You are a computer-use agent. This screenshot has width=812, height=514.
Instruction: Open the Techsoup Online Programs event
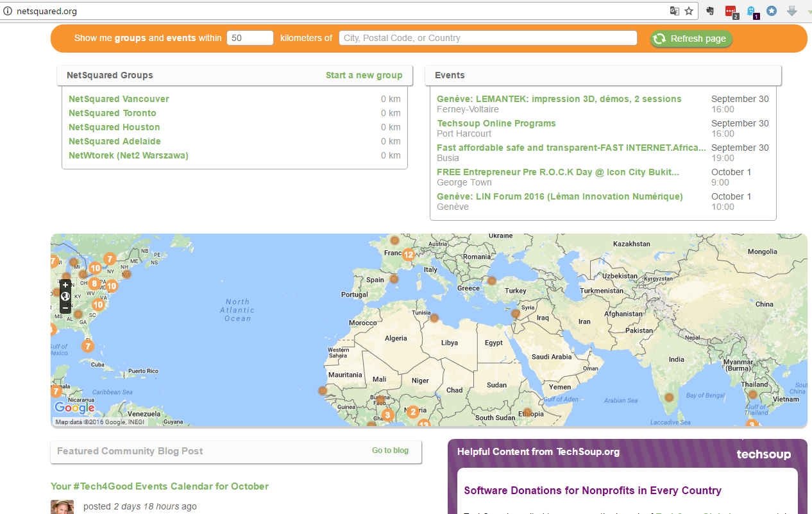496,123
